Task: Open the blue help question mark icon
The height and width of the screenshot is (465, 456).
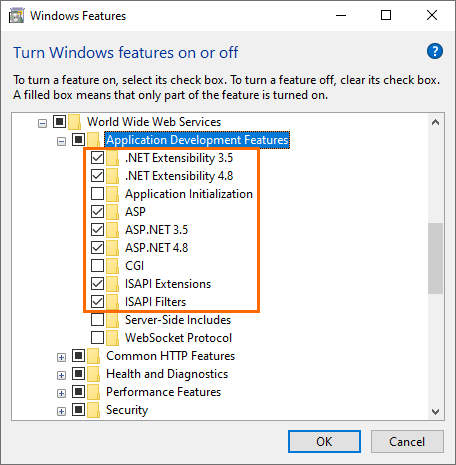Action: click(x=435, y=51)
